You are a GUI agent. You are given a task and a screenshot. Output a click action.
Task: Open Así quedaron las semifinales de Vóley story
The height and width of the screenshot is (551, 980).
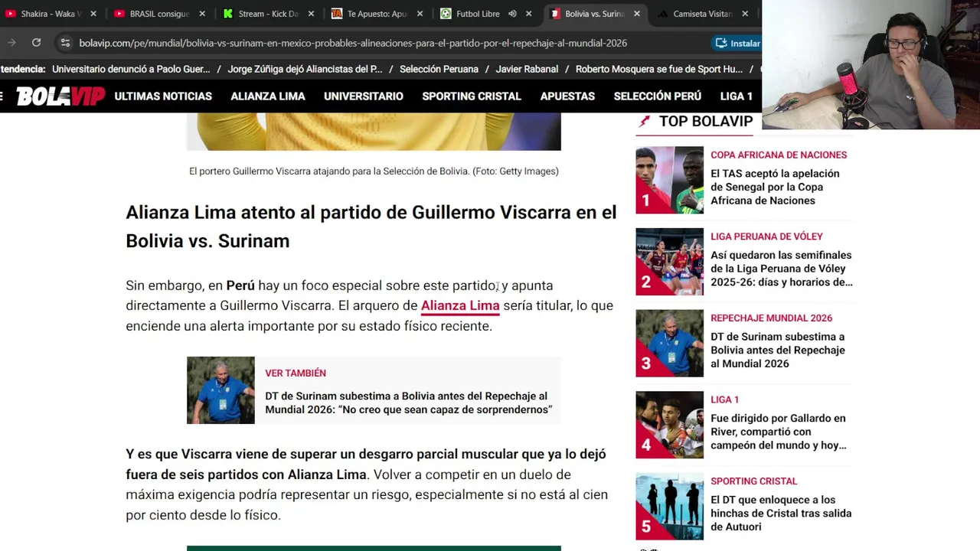(781, 269)
